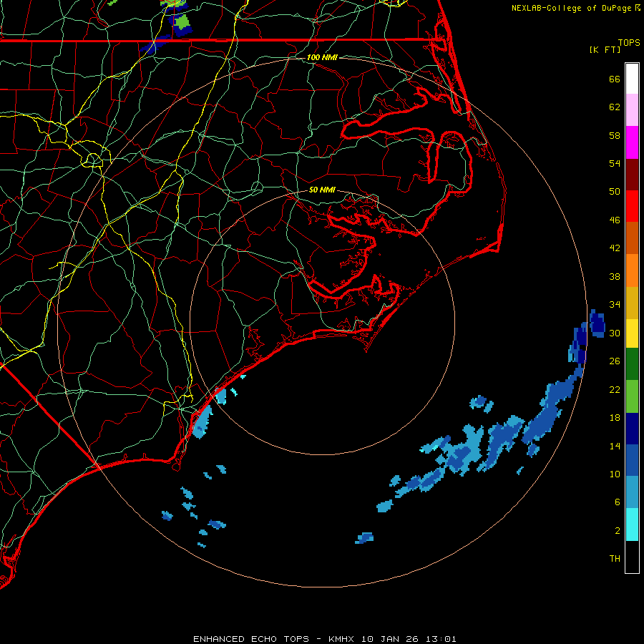Click the light blue echo along the southwest coastline

click(x=202, y=422)
